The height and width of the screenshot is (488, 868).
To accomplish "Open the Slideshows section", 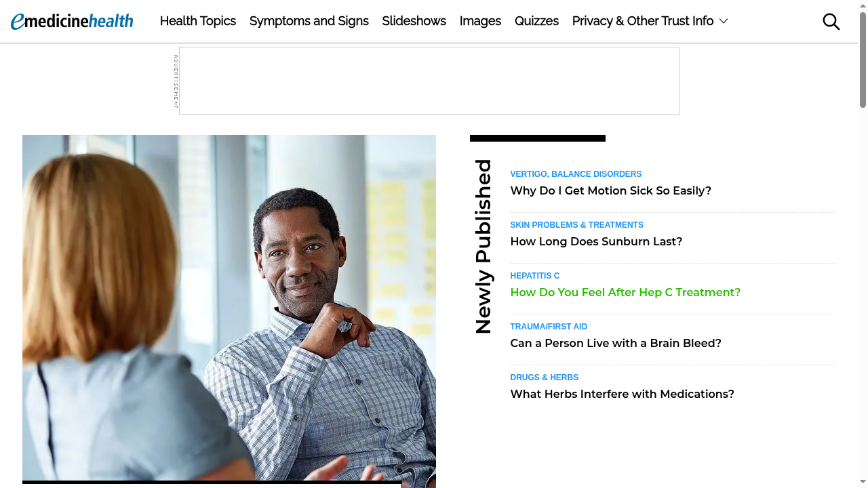I will pyautogui.click(x=414, y=21).
